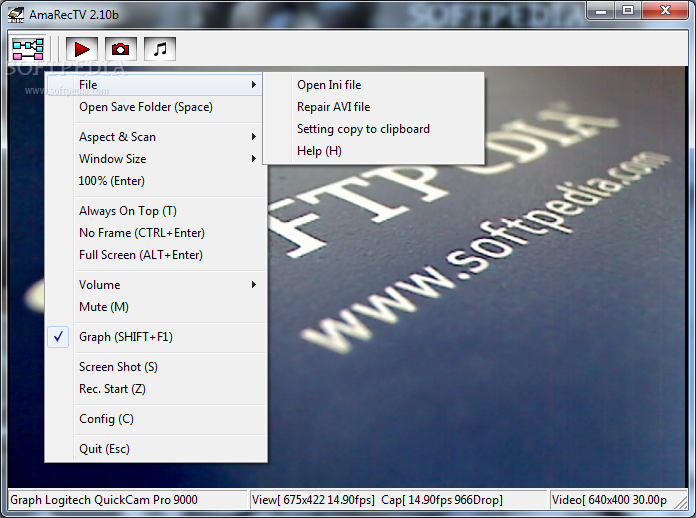Click the AmaRecTV title bar app icon
This screenshot has width=696, height=518.
click(16, 15)
